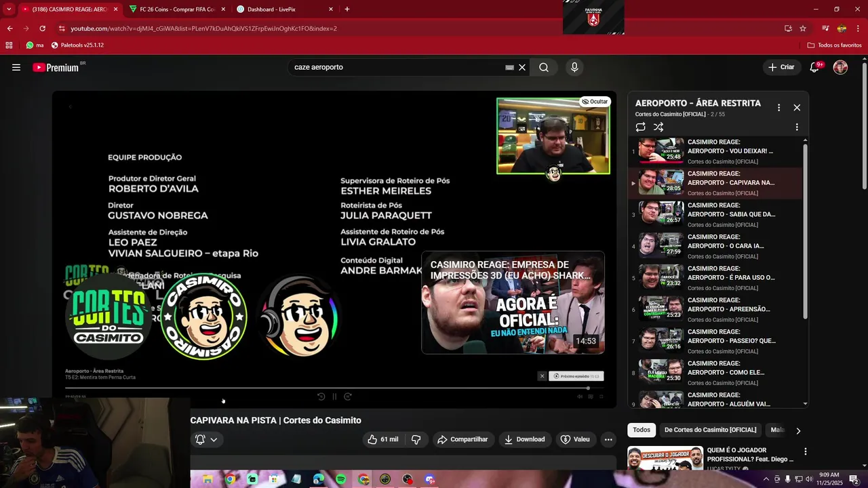Click the Valeu button
868x488 pixels.
pyautogui.click(x=575, y=439)
